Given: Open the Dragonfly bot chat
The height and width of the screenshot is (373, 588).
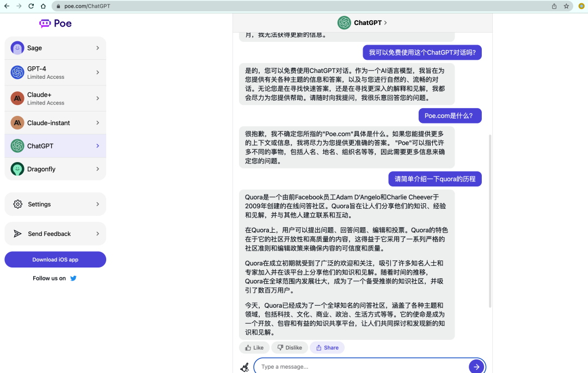Looking at the screenshot, I should [55, 169].
